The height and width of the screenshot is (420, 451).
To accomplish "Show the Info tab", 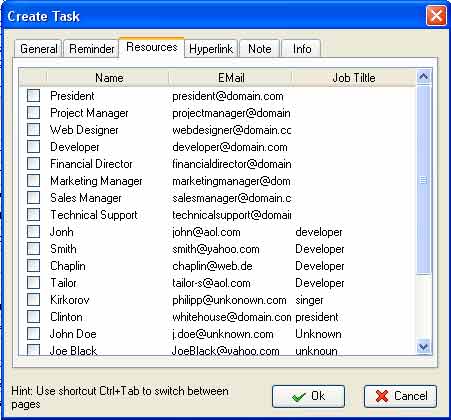I will [302, 49].
